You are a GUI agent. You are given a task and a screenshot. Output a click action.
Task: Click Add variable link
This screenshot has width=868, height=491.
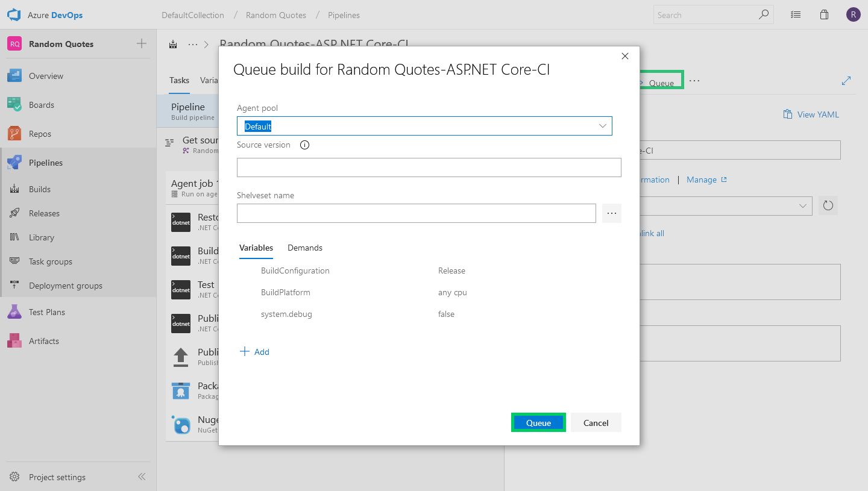pyautogui.click(x=255, y=352)
